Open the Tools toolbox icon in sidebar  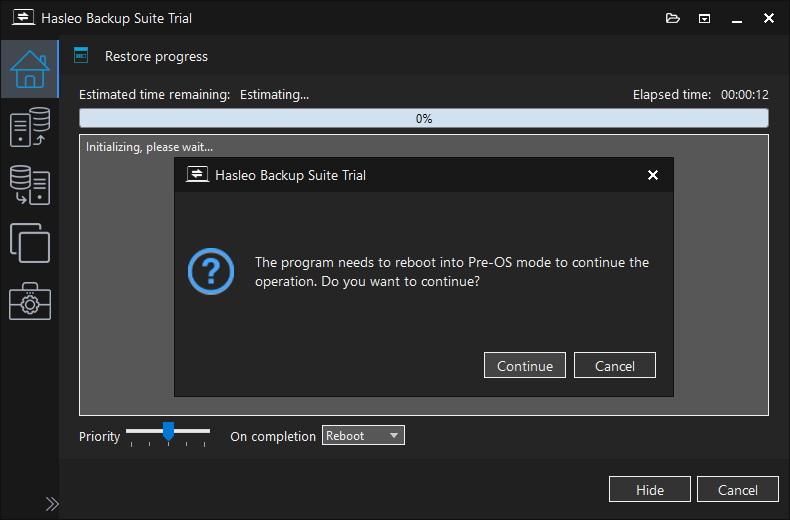click(x=30, y=301)
